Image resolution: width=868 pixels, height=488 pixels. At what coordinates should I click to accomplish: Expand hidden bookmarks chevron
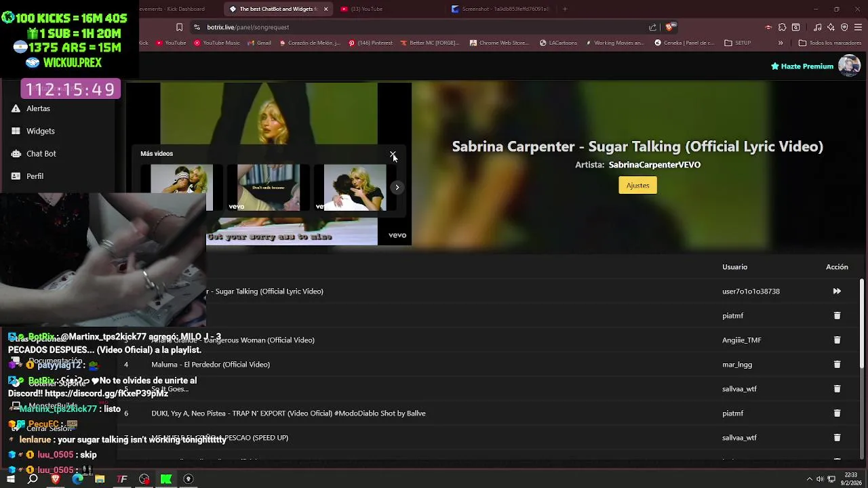[781, 43]
